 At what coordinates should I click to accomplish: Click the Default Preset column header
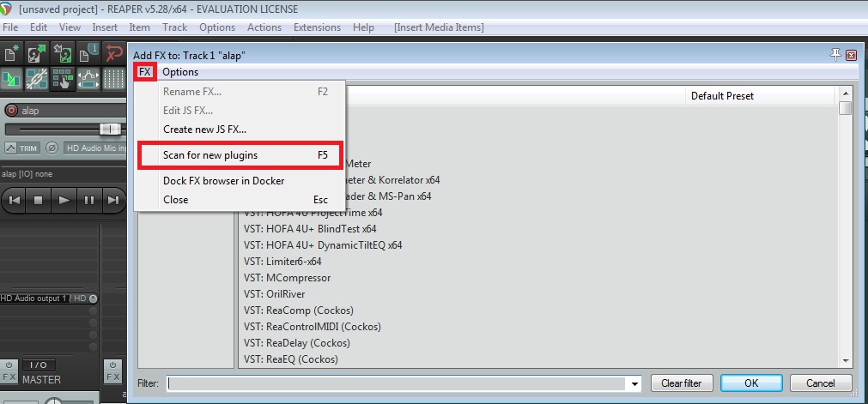[760, 96]
